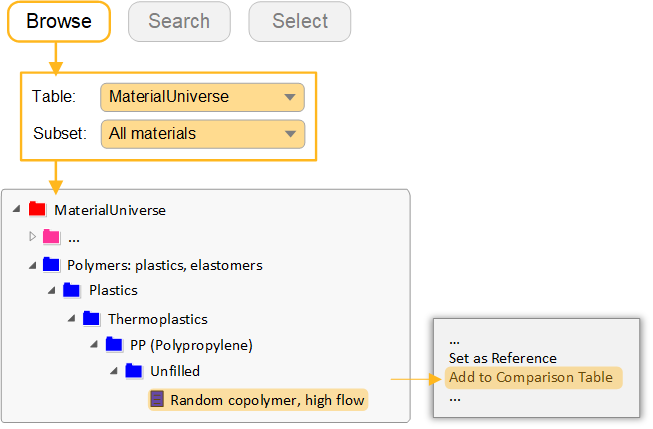The height and width of the screenshot is (429, 653).
Task: Collapse the Polymers: plastics, elastomers node
Action: click(32, 265)
